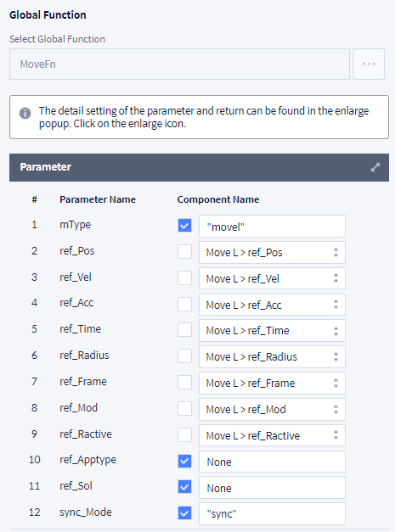Uncheck the mType checkbox
Screen dimensions: 395x532
pos(185,226)
